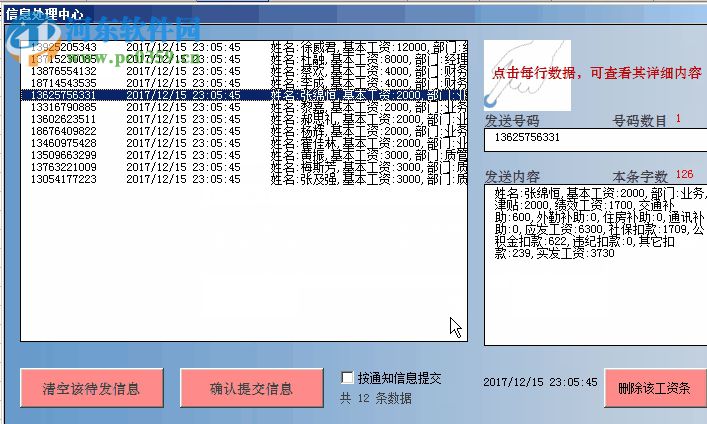
Task: Click inside the 发送内容 message text box
Action: (x=595, y=265)
